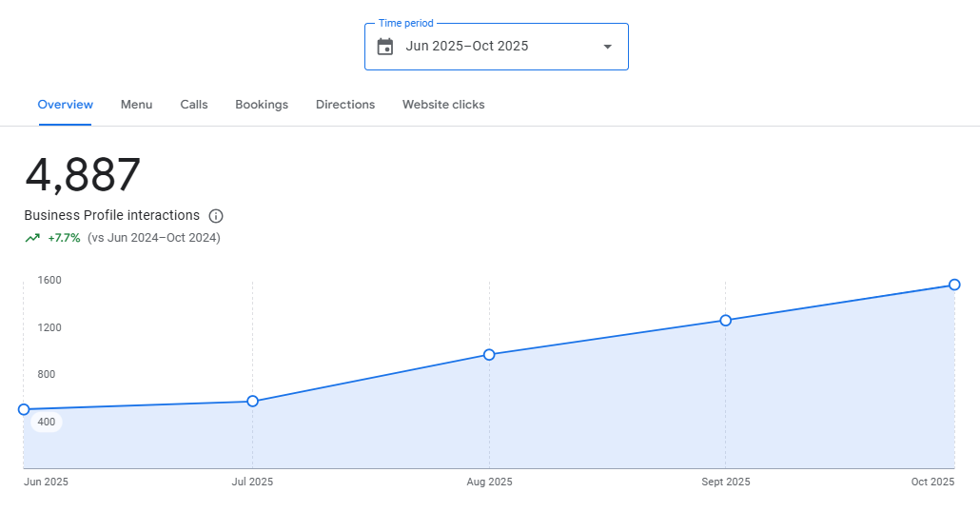Click the 800 y-axis label

point(47,374)
